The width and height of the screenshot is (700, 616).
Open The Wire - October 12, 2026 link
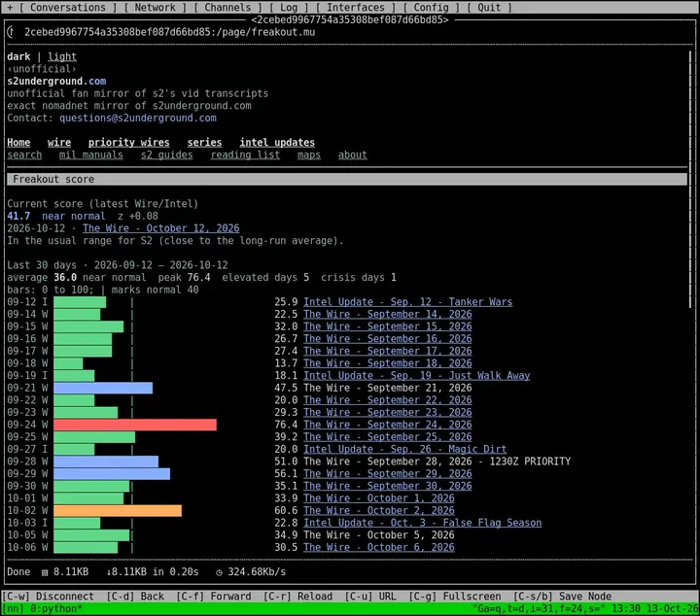tap(160, 228)
